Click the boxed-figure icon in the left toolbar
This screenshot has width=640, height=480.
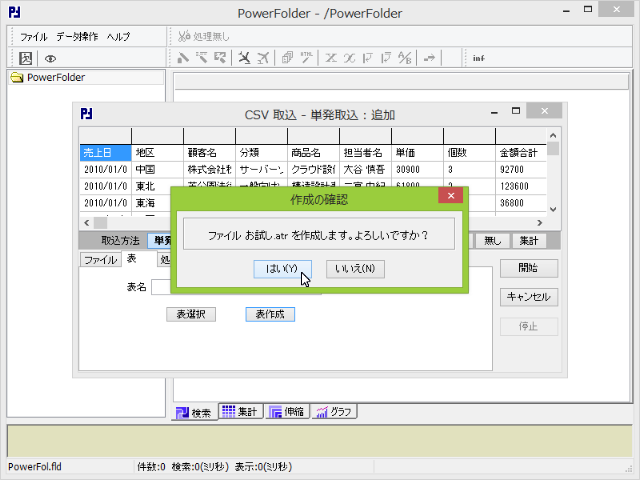pyautogui.click(x=25, y=58)
